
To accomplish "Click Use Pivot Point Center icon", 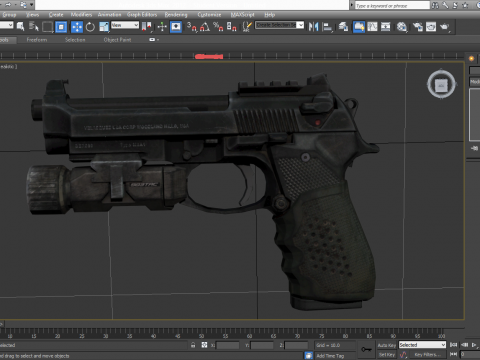I will coord(146,27).
